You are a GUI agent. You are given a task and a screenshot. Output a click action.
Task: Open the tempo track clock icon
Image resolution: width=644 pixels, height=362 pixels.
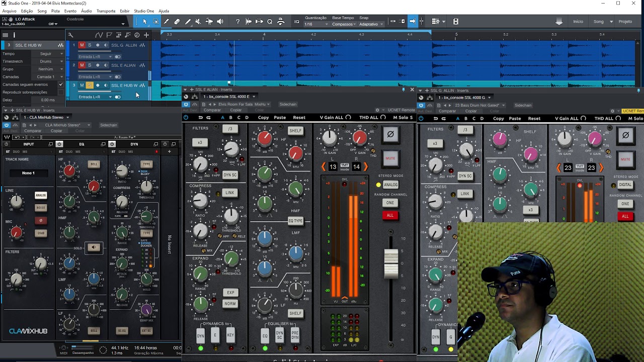(136, 35)
